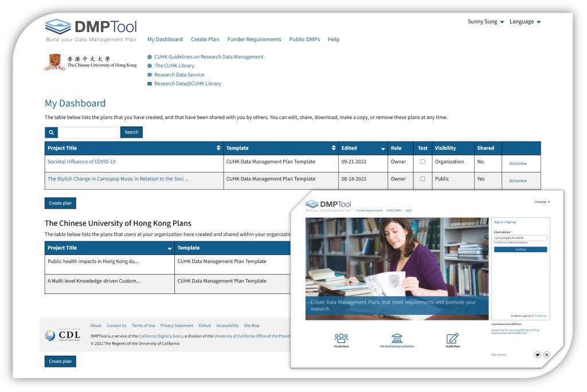Click the users group icon on sign-in page
587x392 pixels.
click(x=341, y=338)
